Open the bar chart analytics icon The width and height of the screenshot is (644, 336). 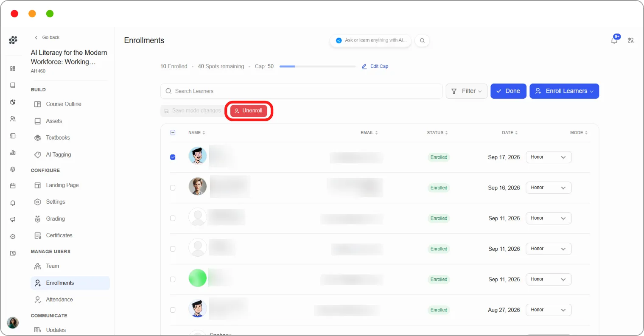(13, 153)
